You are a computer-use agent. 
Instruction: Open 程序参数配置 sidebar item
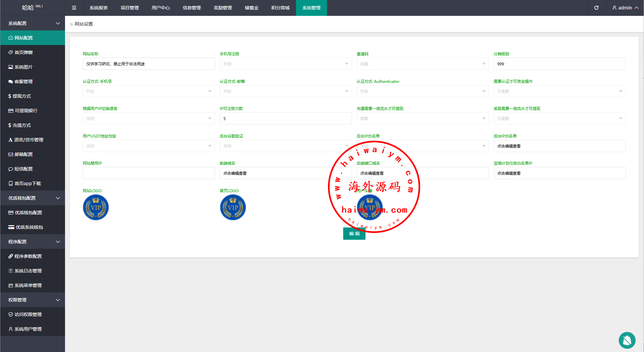click(x=28, y=256)
